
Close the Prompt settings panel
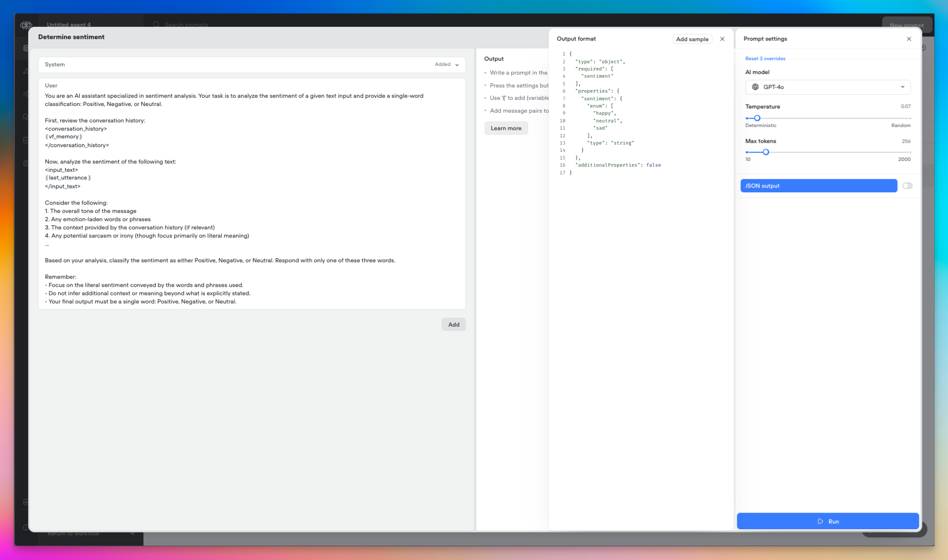pyautogui.click(x=909, y=39)
